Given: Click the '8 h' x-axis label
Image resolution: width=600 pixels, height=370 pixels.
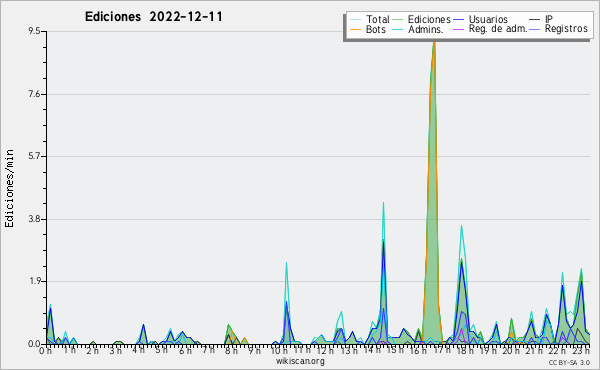Looking at the screenshot, I should click(231, 351).
